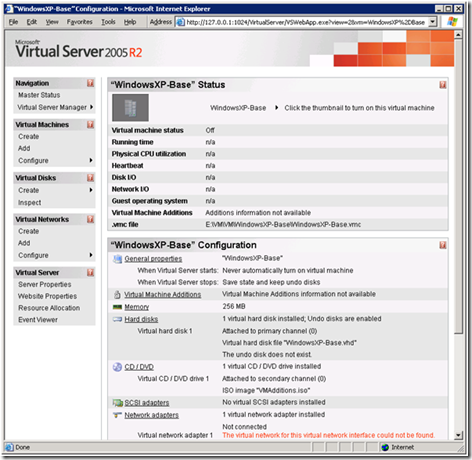Open the Memory configuration link
The height and width of the screenshot is (460, 472).
click(x=137, y=307)
